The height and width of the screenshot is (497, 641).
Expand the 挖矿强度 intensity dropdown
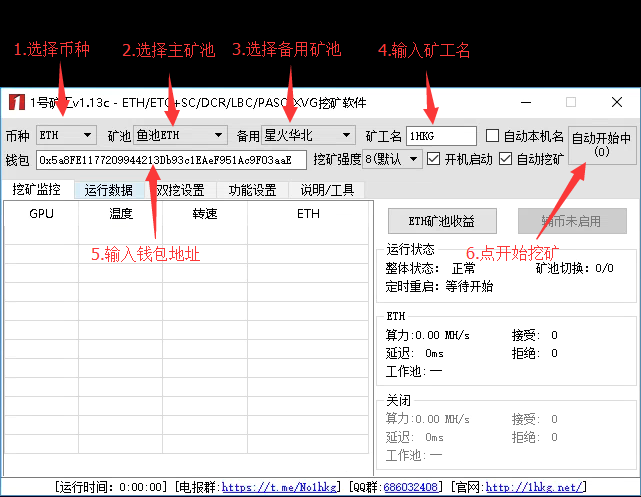tap(393, 159)
